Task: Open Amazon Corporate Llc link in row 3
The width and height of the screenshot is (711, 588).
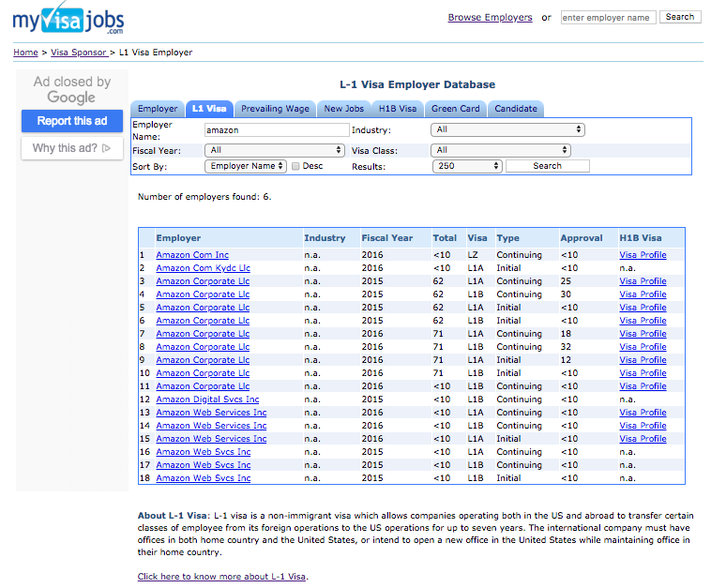Action: (203, 281)
